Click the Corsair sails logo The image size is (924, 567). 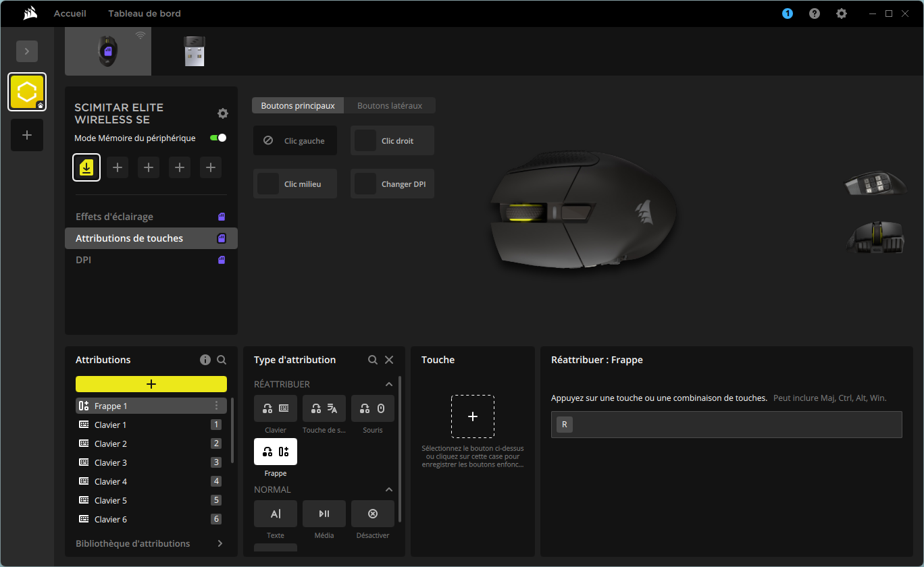(30, 13)
